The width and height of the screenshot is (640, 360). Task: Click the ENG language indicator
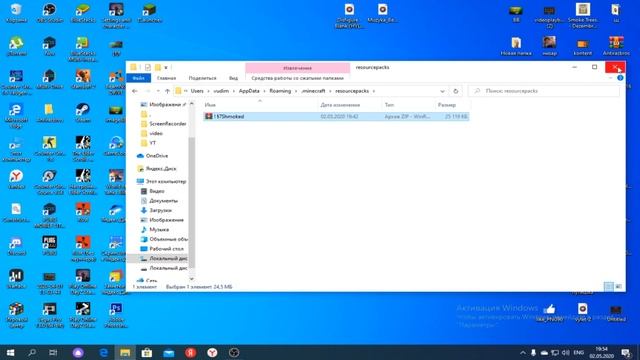pos(578,353)
